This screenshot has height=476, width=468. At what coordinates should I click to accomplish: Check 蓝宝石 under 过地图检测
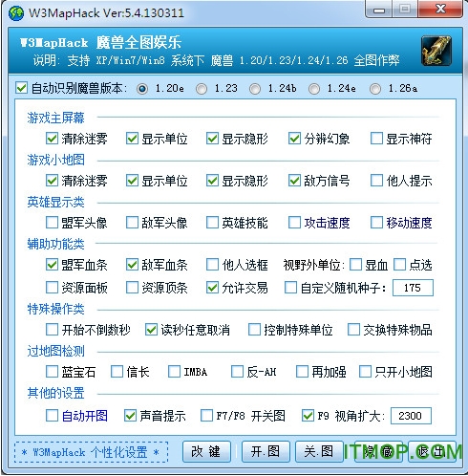point(52,372)
